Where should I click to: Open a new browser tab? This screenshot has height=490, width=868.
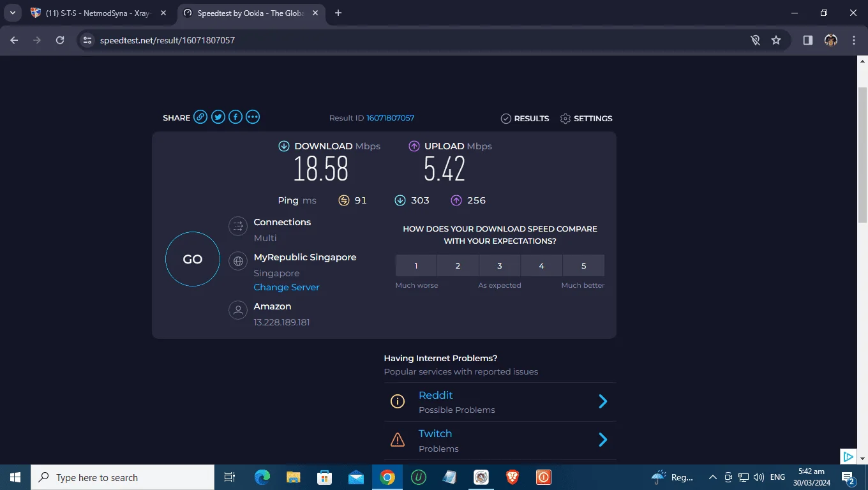pyautogui.click(x=338, y=13)
